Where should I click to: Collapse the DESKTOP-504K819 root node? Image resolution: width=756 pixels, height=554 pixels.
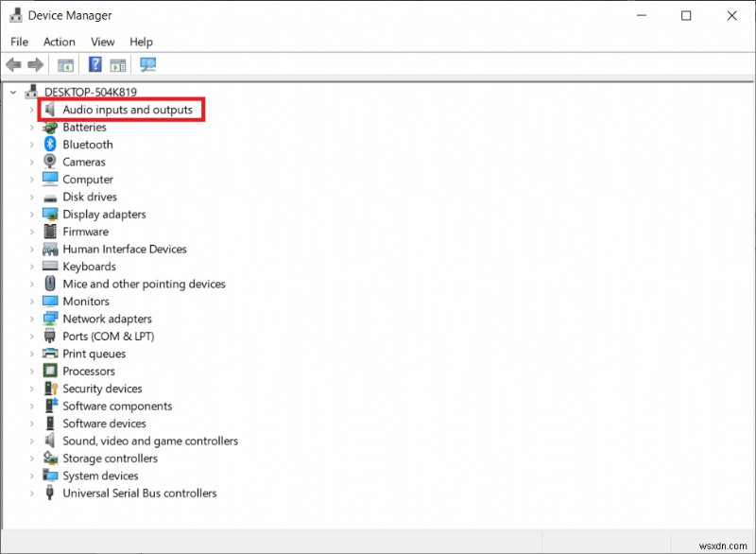(12, 92)
